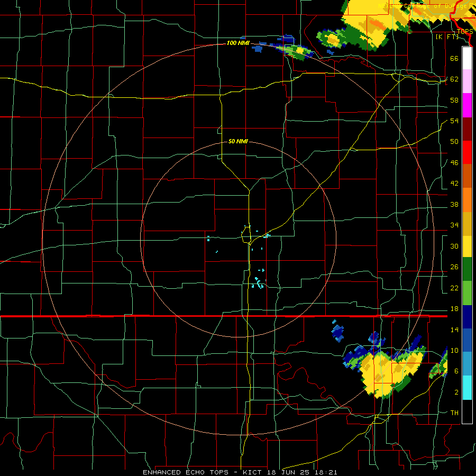This screenshot has width=476, height=476.
Task: Click the '18 JUN 25 18:21' timestamp
Action: pos(302,472)
